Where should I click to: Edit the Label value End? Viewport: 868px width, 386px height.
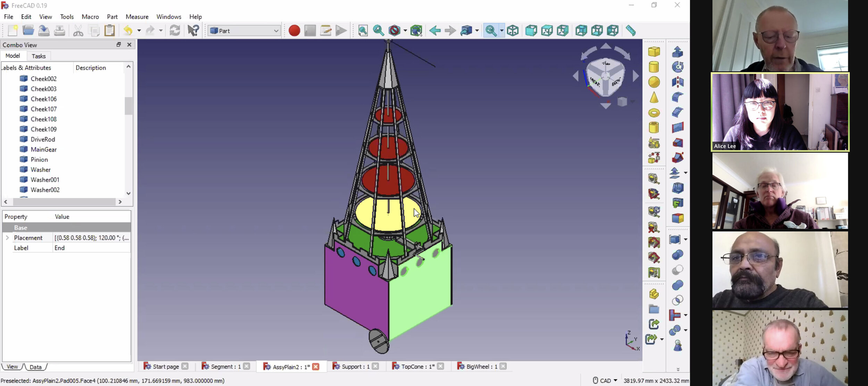[92, 248]
